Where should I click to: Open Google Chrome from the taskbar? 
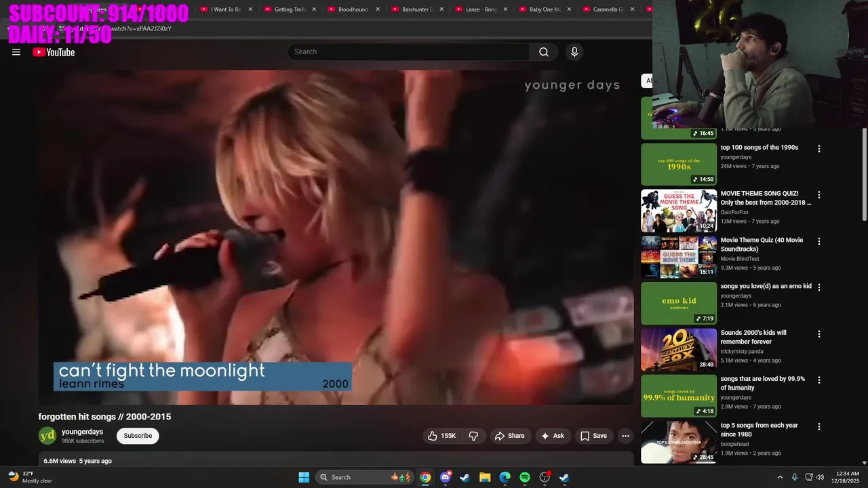(x=425, y=477)
